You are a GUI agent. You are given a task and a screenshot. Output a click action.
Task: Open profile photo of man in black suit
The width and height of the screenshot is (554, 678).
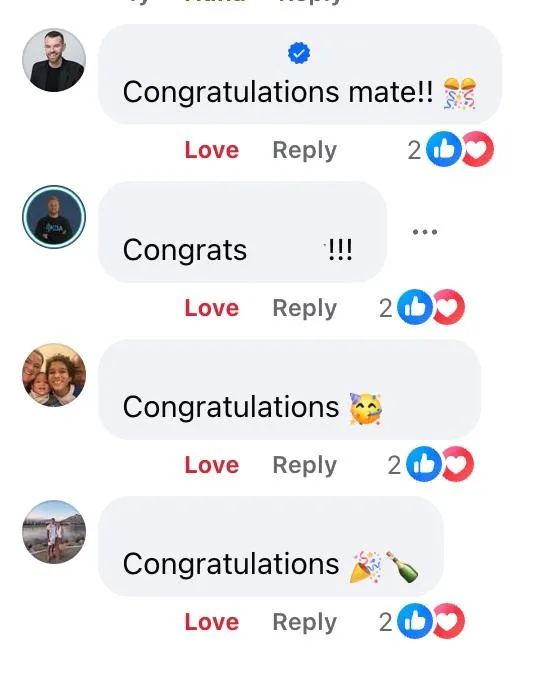[x=54, y=60]
